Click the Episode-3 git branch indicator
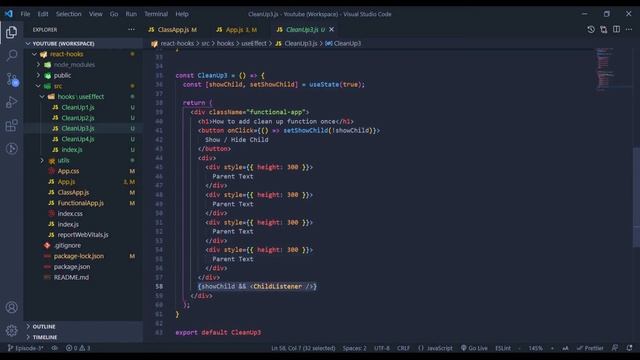This screenshot has width=640, height=360. [x=25, y=348]
